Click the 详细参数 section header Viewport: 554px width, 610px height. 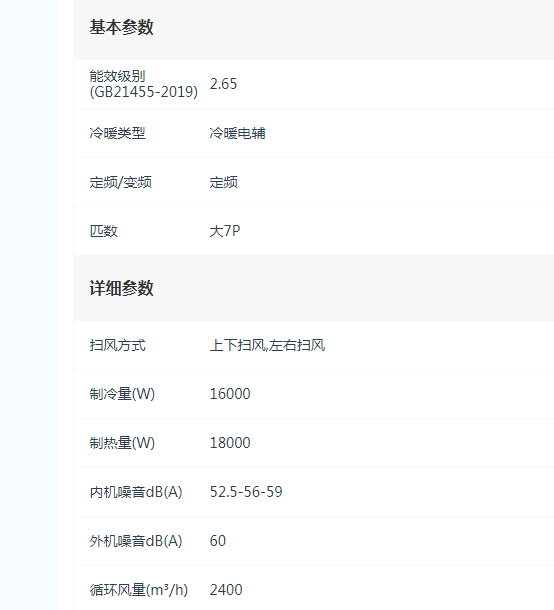(x=121, y=288)
